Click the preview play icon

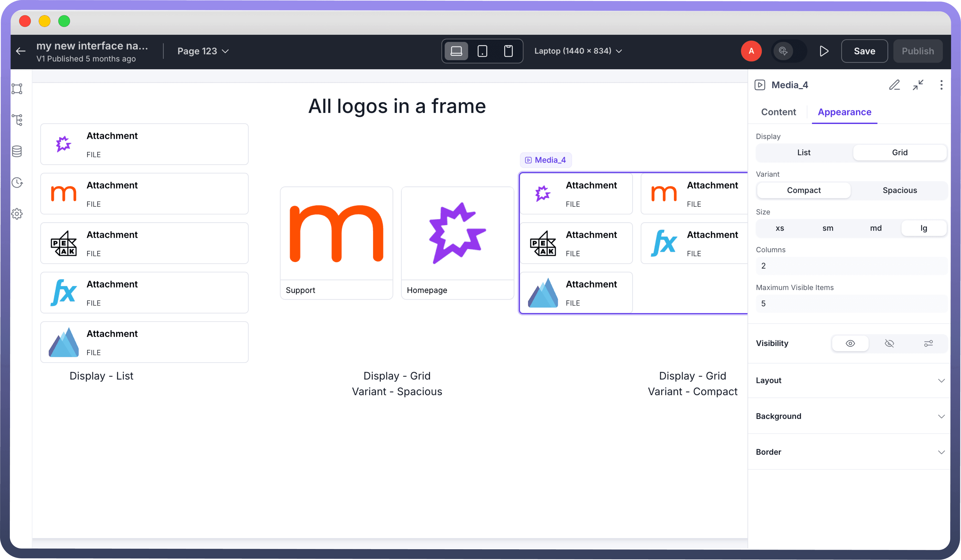pos(824,51)
